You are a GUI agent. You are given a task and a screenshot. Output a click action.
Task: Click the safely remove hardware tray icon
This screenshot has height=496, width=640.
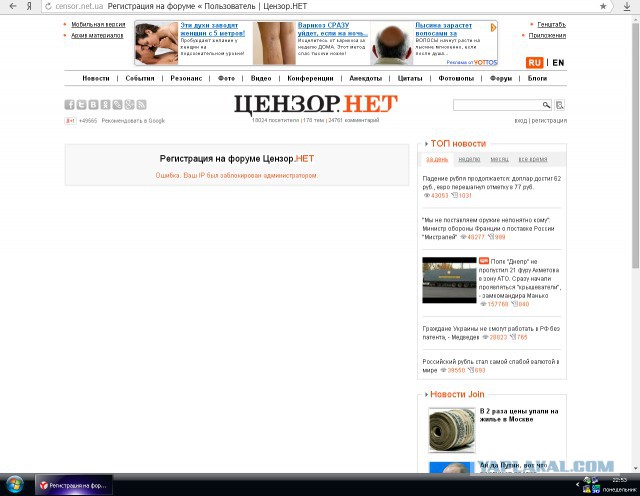tap(587, 480)
